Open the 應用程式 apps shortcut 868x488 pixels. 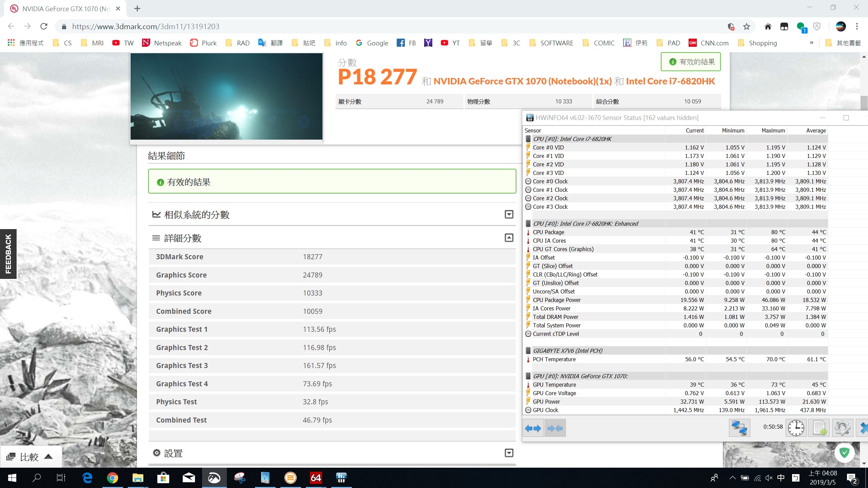(25, 43)
